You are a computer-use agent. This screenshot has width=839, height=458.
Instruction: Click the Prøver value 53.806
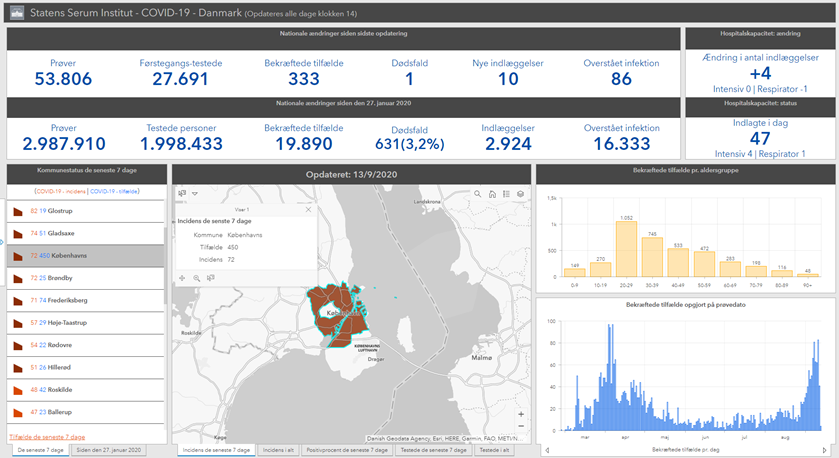(x=63, y=79)
